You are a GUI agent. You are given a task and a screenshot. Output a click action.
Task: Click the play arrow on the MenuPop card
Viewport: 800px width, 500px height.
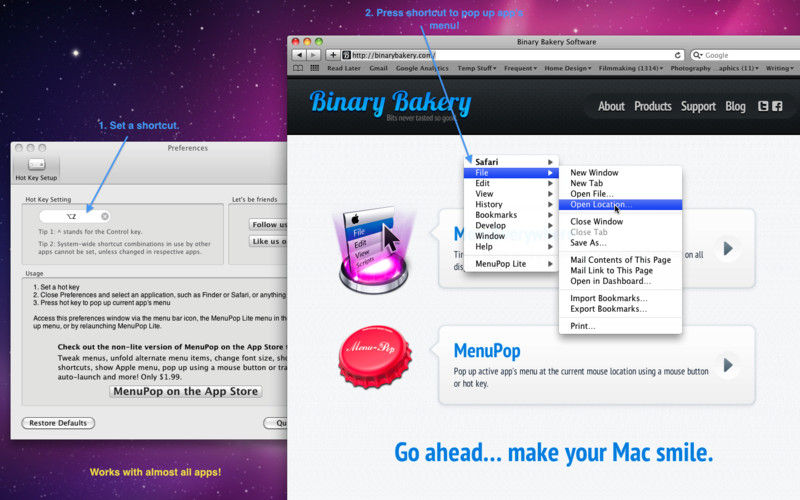(728, 365)
